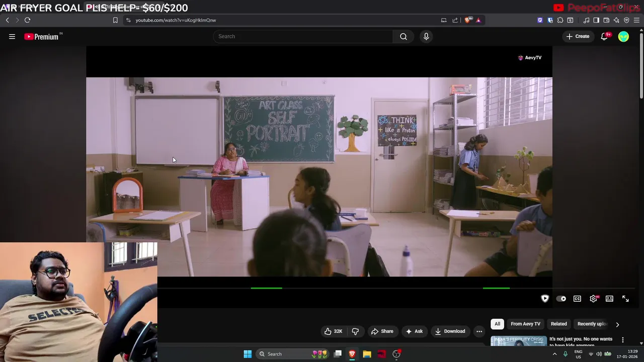Start voice search with microphone
The image size is (644, 362).
click(426, 36)
